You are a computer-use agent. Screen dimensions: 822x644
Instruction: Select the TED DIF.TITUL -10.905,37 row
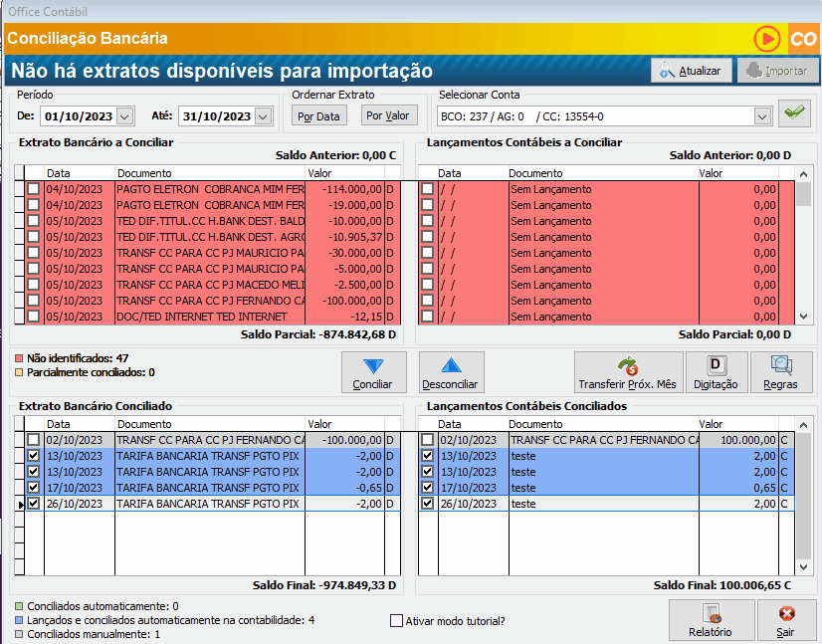pyautogui.click(x=209, y=237)
